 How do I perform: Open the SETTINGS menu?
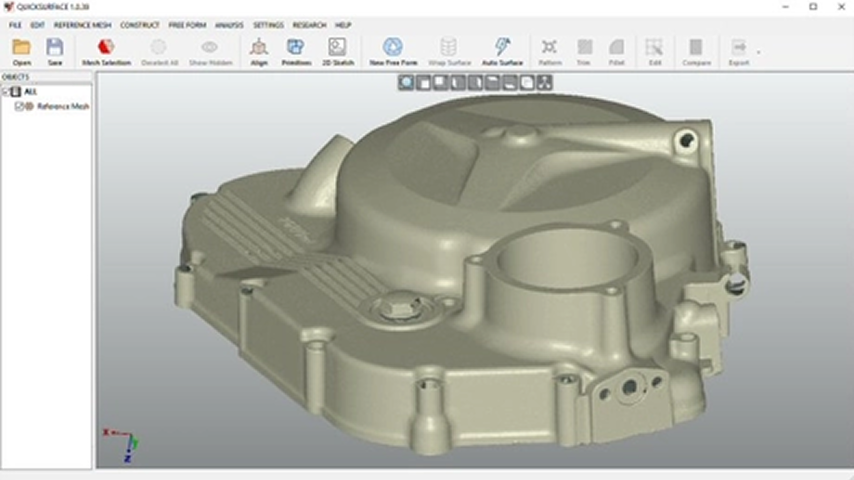click(x=268, y=25)
